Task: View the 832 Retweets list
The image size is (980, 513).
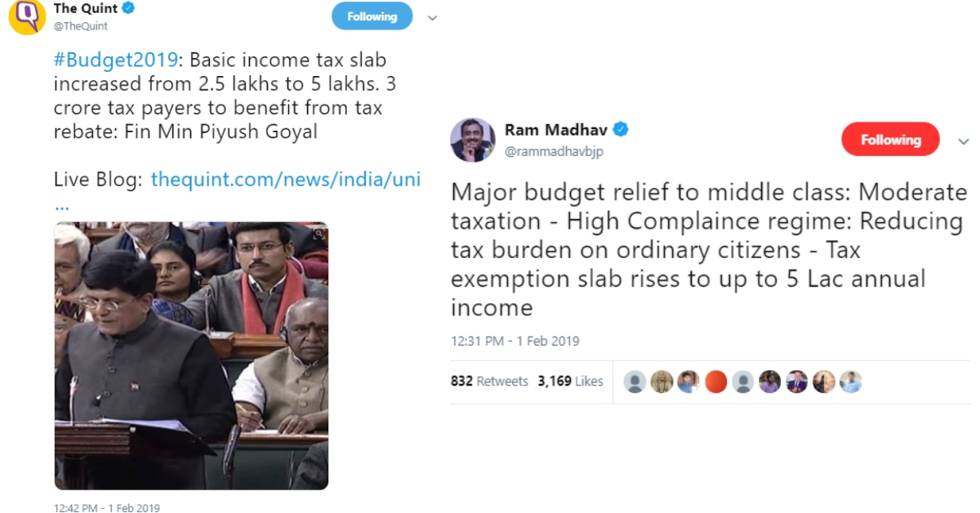Action: coord(489,381)
